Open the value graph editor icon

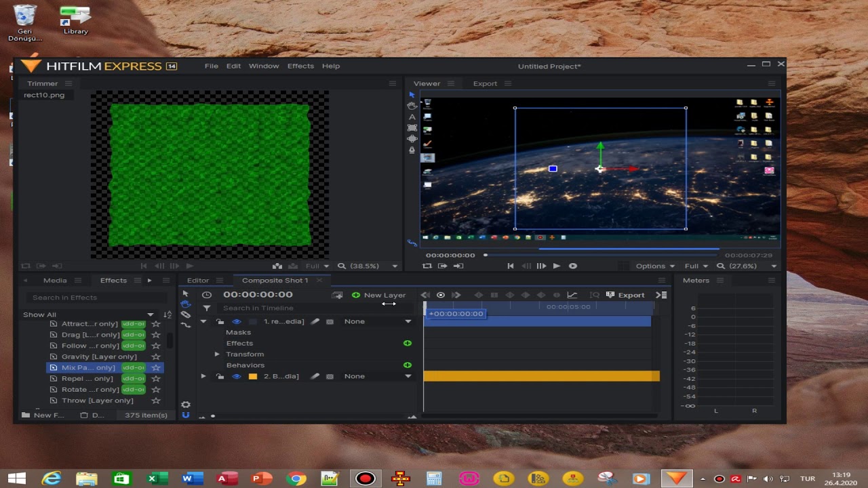tap(572, 295)
